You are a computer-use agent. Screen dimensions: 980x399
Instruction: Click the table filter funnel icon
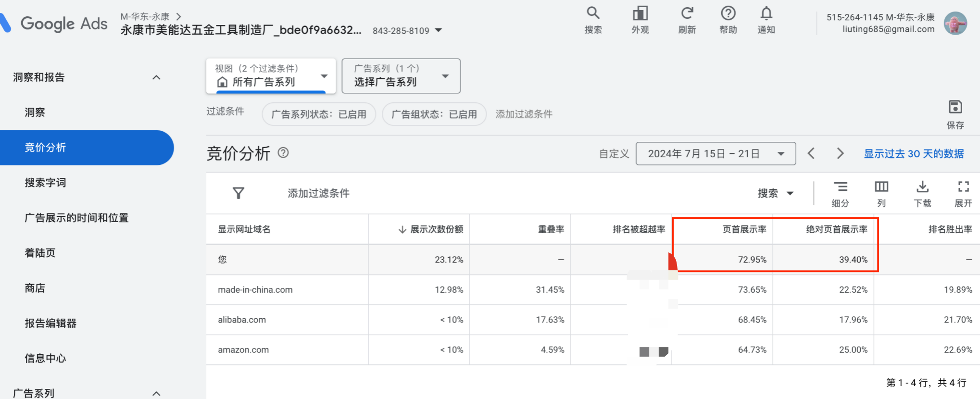coord(239,193)
